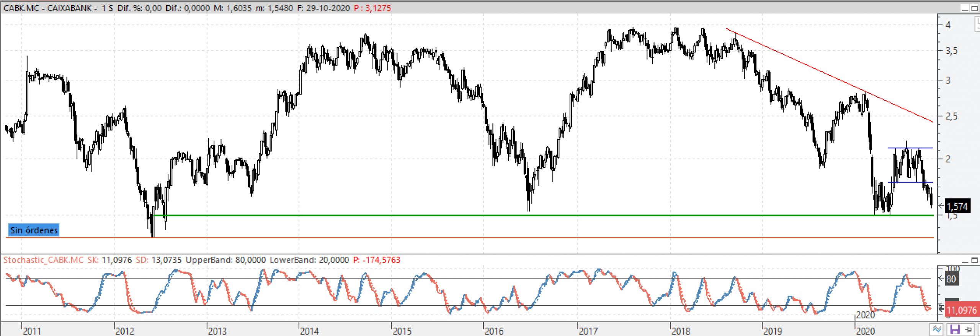Click the 80 upper band level marker
Image resolution: width=980 pixels, height=336 pixels.
[x=951, y=279]
